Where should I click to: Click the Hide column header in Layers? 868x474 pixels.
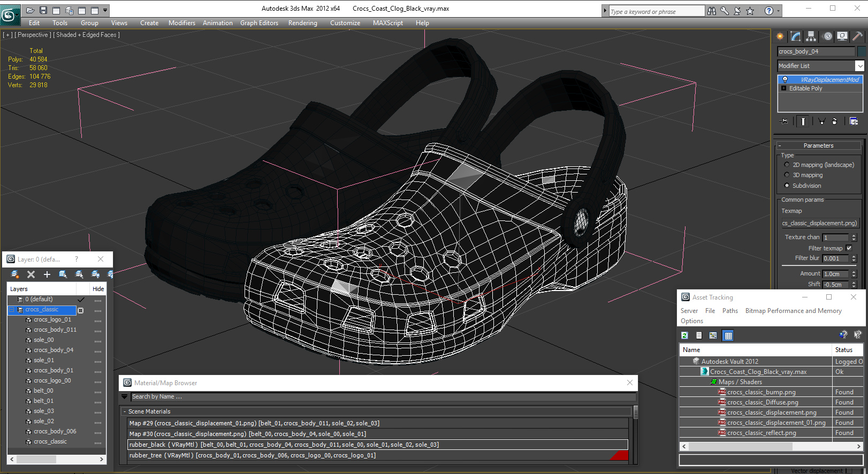(98, 289)
